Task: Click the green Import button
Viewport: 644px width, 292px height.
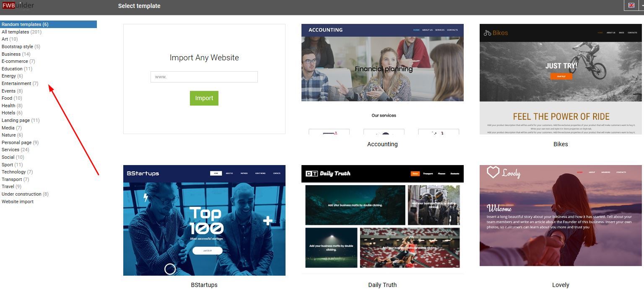Action: pyautogui.click(x=204, y=98)
